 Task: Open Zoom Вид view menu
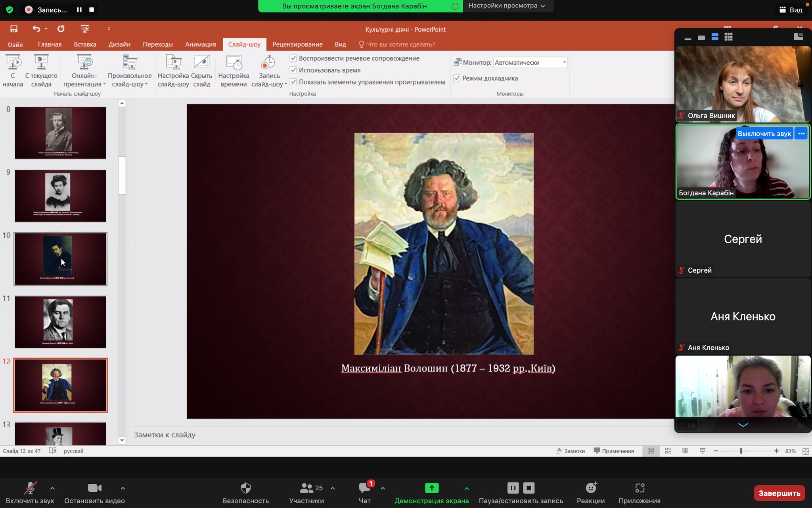(791, 10)
